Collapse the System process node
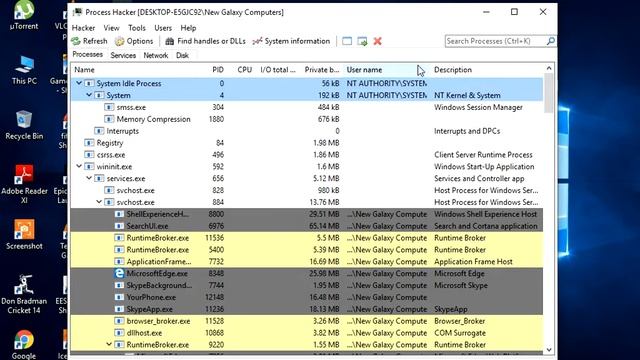640x360 pixels. (89, 95)
